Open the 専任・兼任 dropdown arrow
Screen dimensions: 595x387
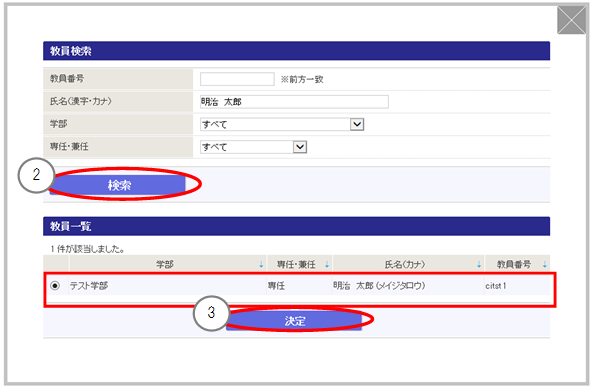point(300,147)
